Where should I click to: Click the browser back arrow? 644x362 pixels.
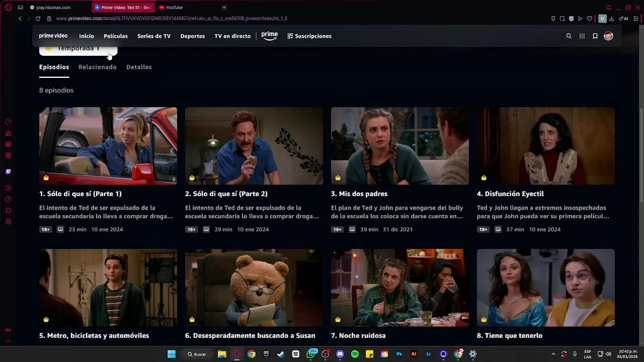pyautogui.click(x=20, y=19)
